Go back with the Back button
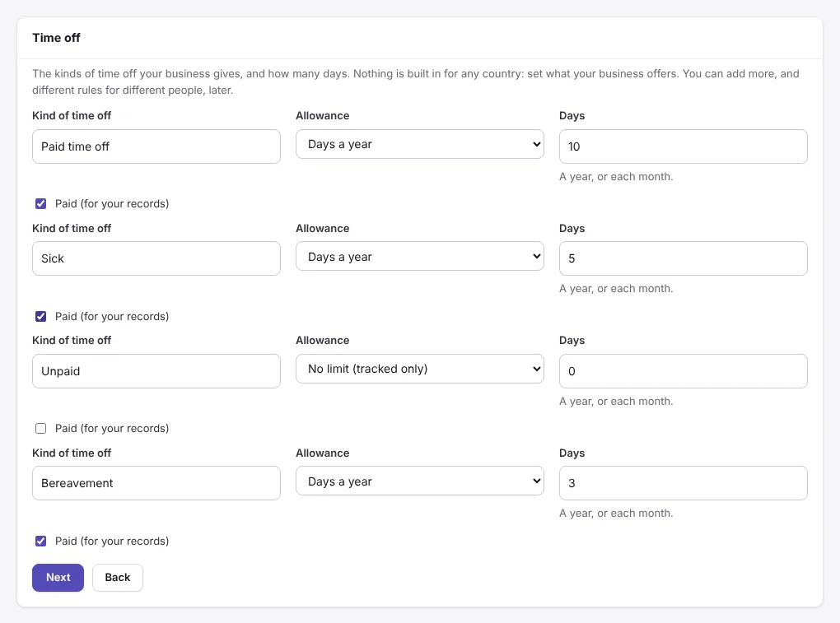 tap(118, 578)
